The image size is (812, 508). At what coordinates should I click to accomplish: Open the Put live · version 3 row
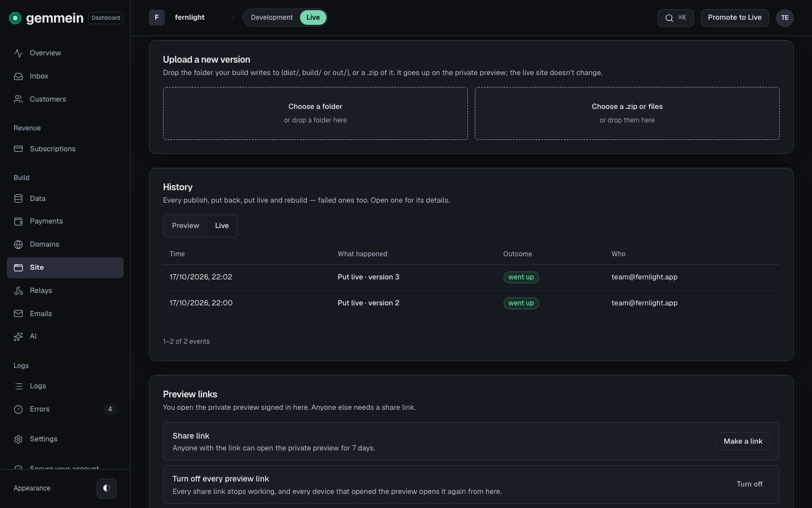(471, 277)
